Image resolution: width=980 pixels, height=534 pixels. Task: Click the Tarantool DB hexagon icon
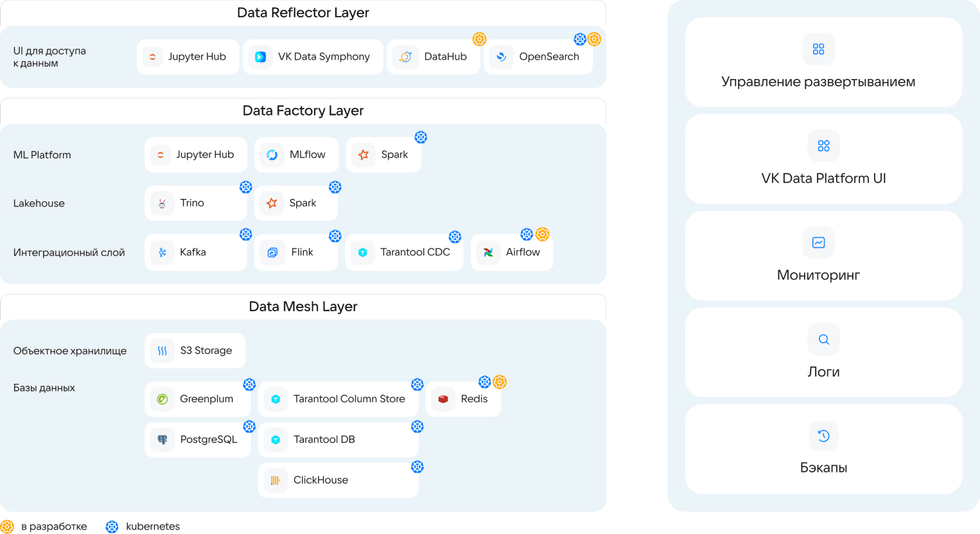(276, 440)
